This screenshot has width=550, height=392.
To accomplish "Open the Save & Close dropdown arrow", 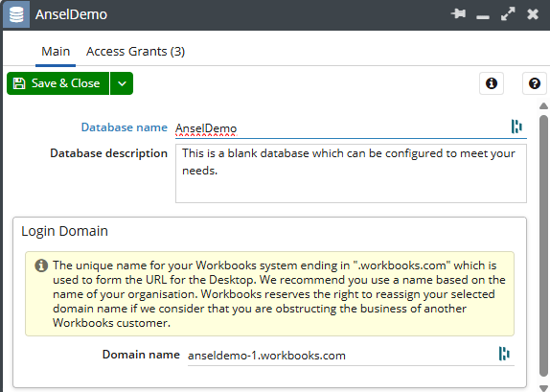I will pyautogui.click(x=122, y=83).
